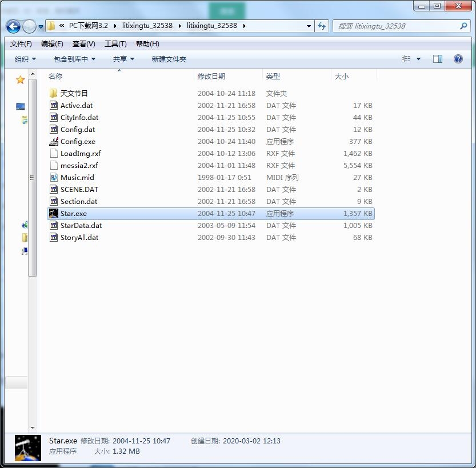Click the StarData.dat file name
Image resolution: width=476 pixels, height=468 pixels.
click(x=81, y=226)
